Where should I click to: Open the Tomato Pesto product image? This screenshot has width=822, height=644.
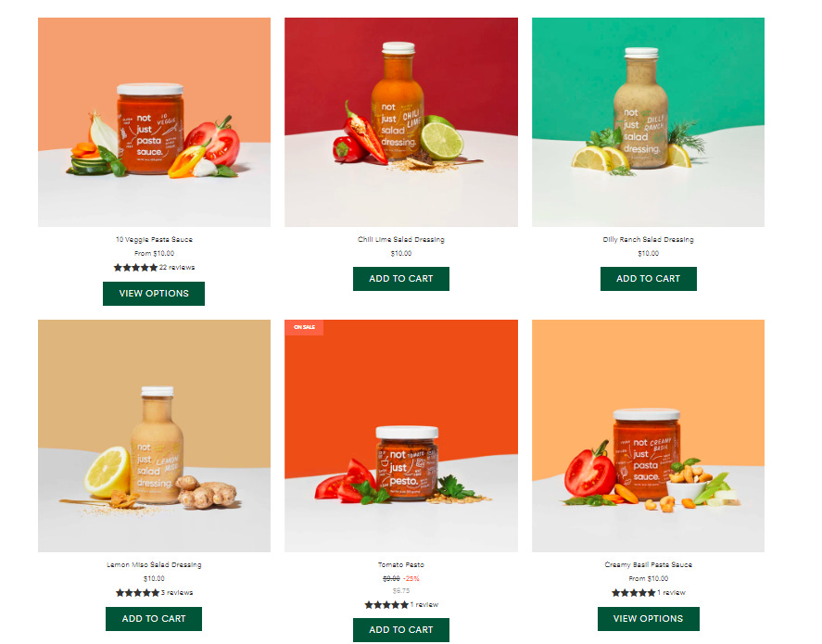click(x=401, y=436)
